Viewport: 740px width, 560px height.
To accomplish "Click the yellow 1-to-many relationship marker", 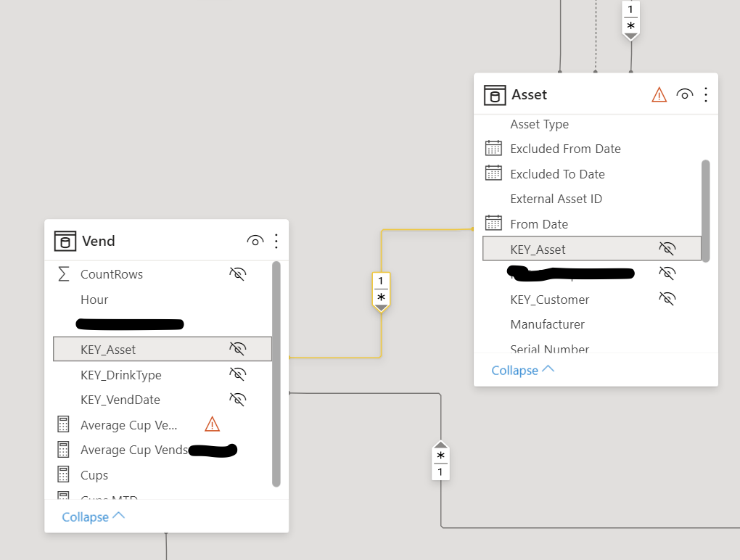I will click(381, 292).
